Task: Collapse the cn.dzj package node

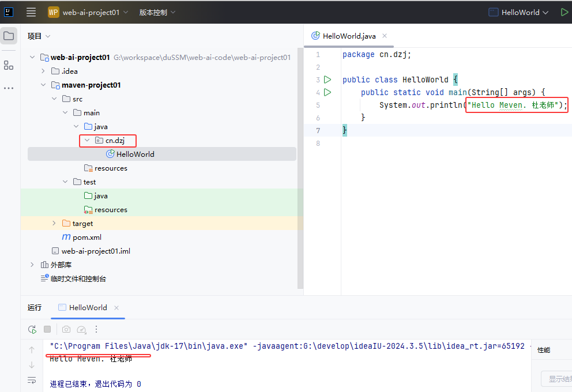Action: pyautogui.click(x=87, y=140)
